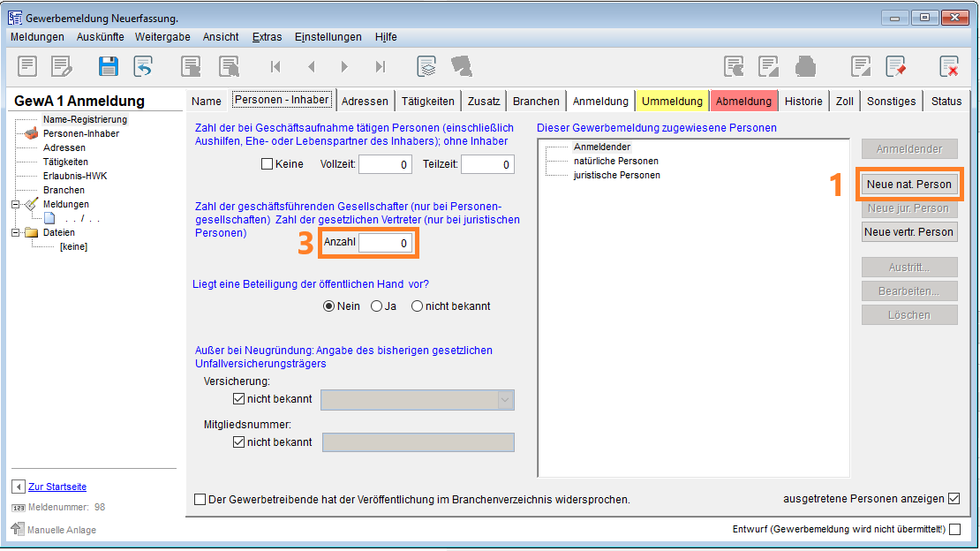The height and width of the screenshot is (551, 980).
Task: Click the blue Save disk icon
Action: (108, 66)
